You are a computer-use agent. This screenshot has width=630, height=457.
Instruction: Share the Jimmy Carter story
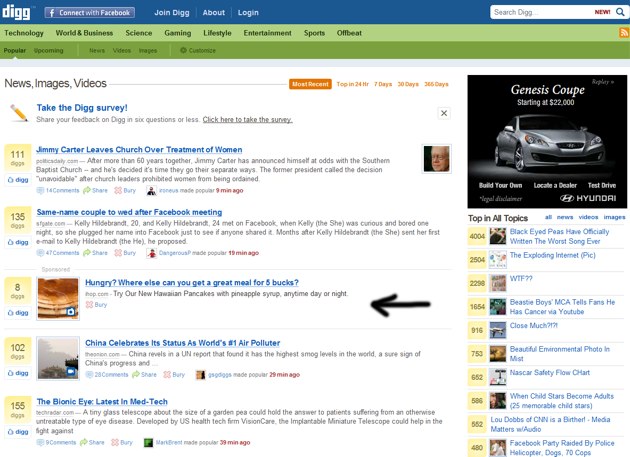[96, 191]
